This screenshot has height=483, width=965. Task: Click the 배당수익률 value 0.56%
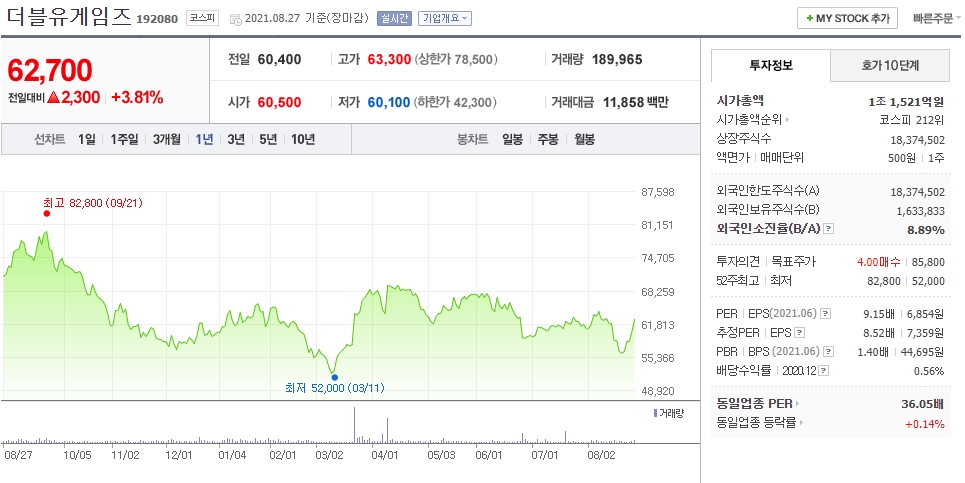[x=929, y=371]
